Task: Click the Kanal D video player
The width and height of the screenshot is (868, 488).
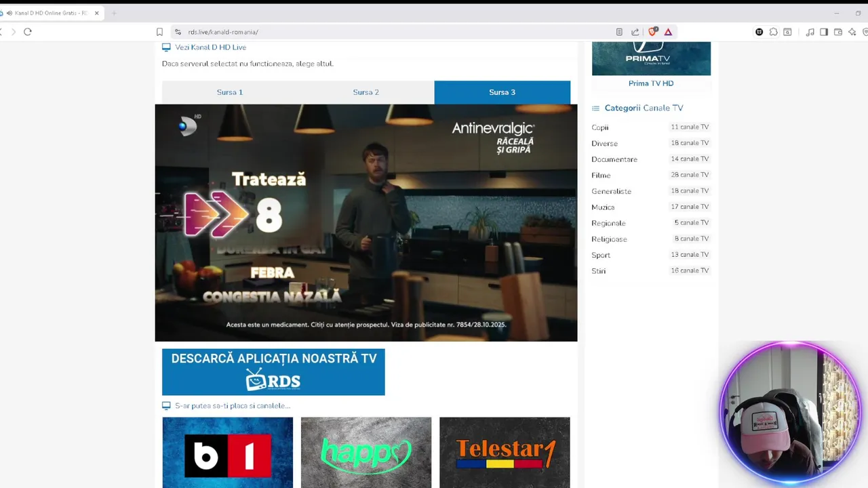Action: click(366, 223)
